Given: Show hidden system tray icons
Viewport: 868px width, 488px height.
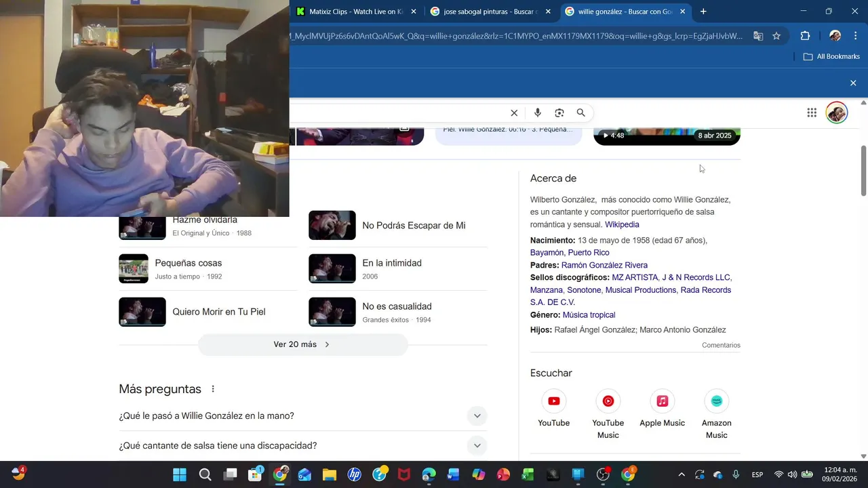Looking at the screenshot, I should (682, 474).
